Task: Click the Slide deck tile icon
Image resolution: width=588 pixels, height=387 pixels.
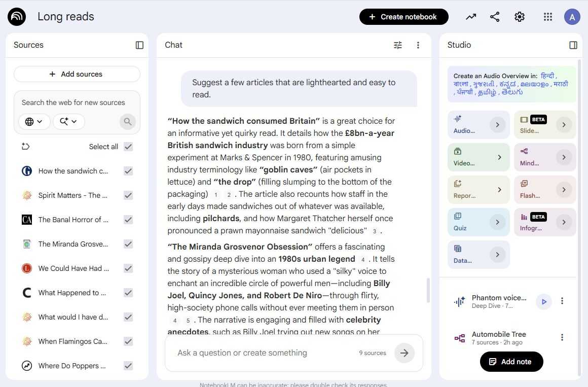Action: 524,119
